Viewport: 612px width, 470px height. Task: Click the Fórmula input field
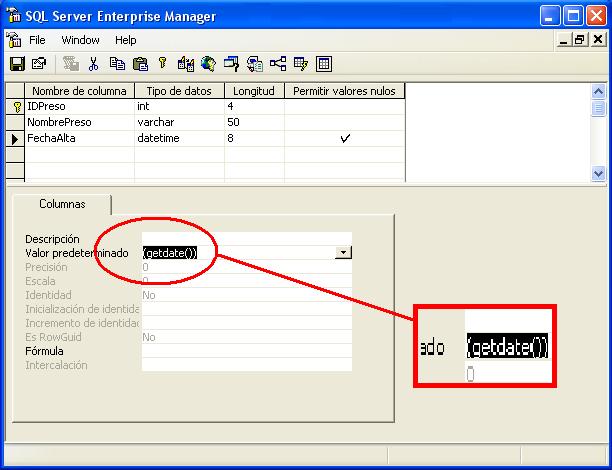[x=246, y=351]
